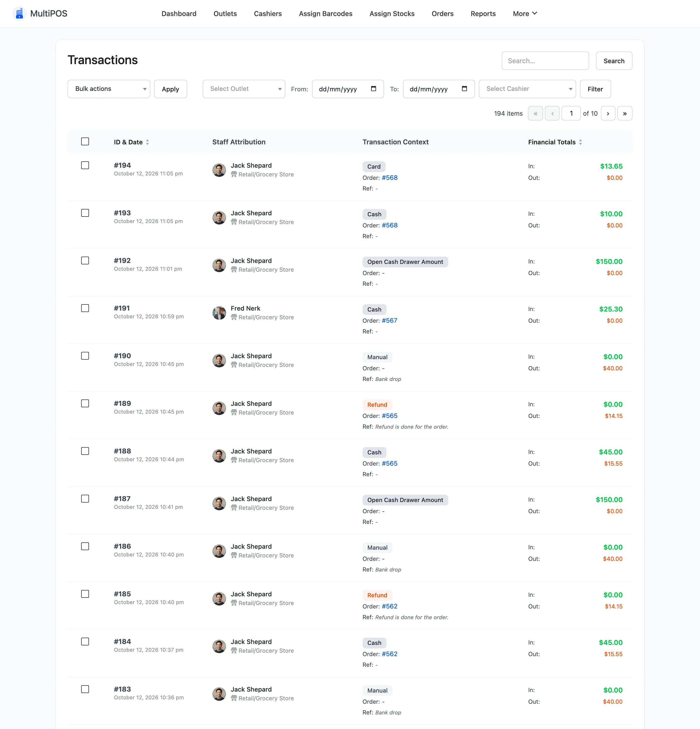Select checkbox for transaction #184
700x729 pixels.
85,642
